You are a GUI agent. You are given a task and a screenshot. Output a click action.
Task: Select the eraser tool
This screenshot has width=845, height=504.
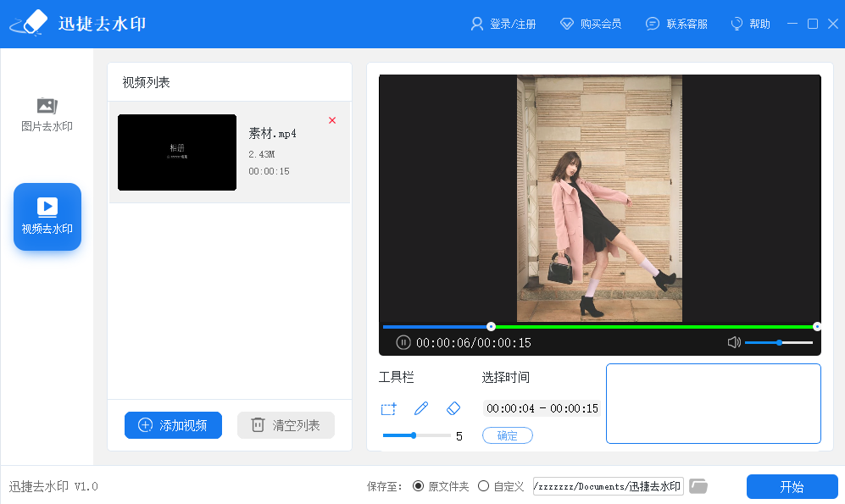click(453, 408)
